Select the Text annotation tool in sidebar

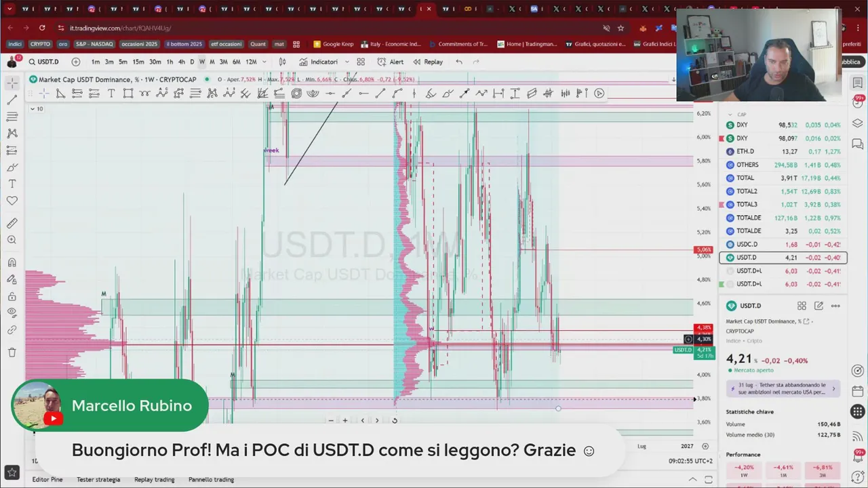[12, 184]
